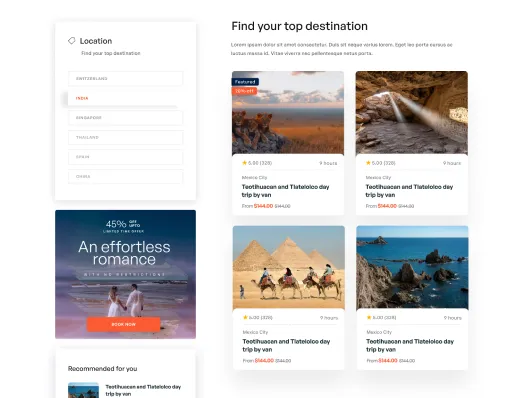The width and height of the screenshot is (524, 398).
Task: Click Mexico City label on pyramids card
Action: coord(255,332)
